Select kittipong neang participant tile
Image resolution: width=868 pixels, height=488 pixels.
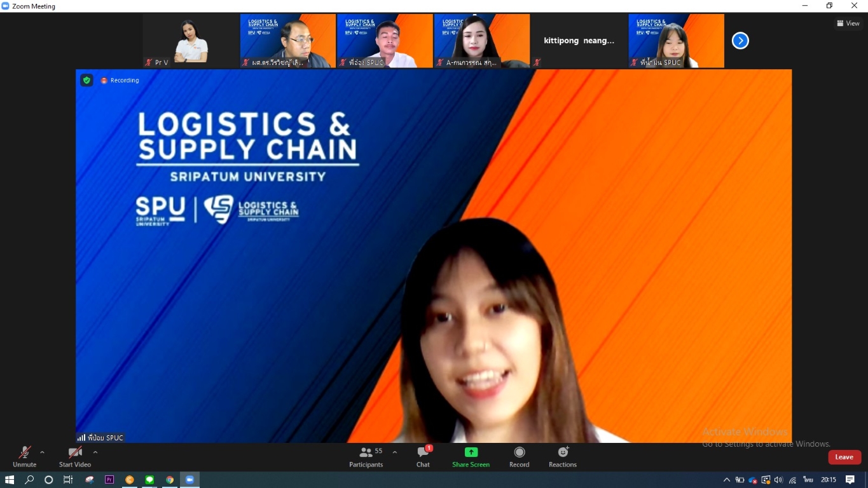click(x=579, y=41)
